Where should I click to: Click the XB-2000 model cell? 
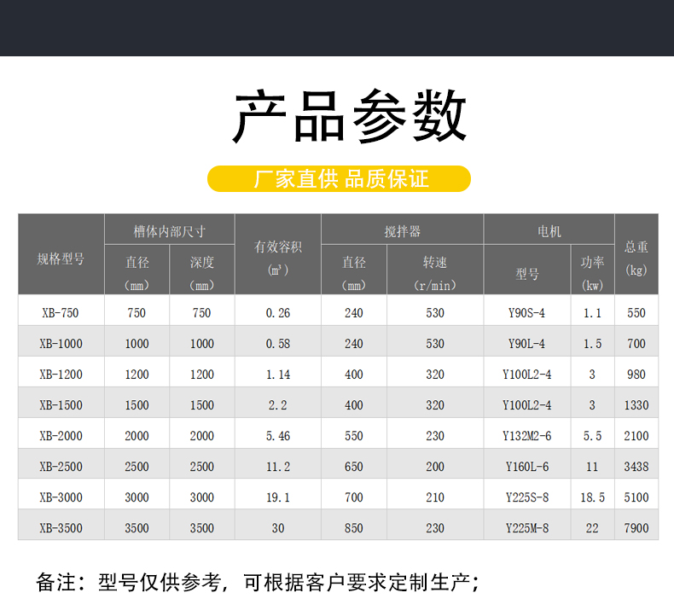[x=61, y=436]
